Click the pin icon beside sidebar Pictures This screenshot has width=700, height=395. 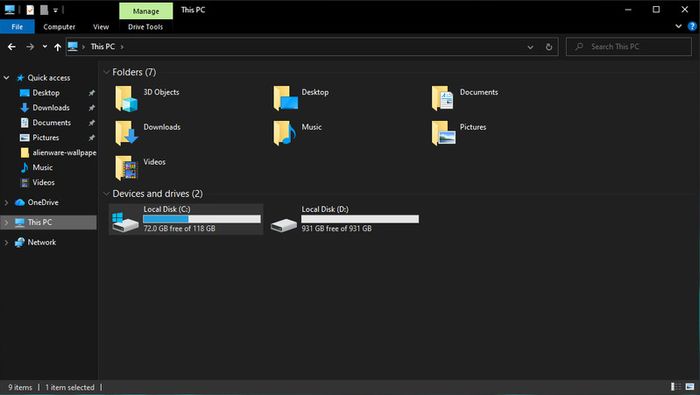click(92, 137)
